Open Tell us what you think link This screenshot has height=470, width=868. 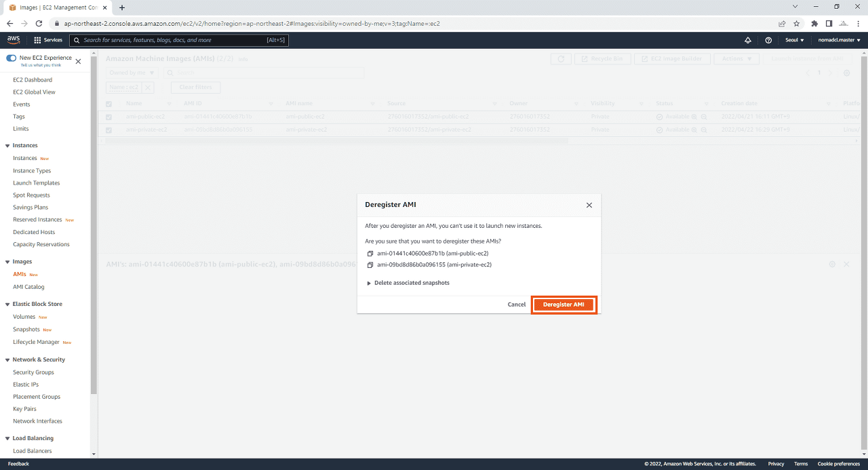tap(41, 65)
